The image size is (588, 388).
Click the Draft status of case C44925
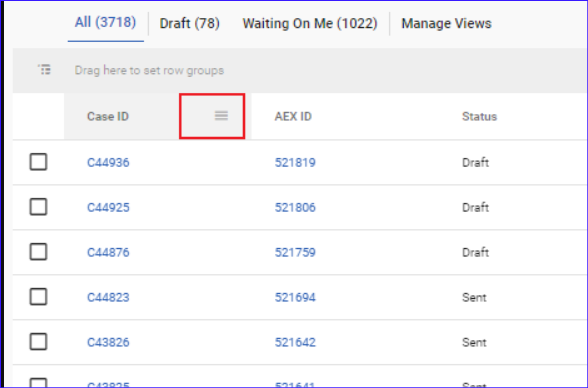point(475,208)
